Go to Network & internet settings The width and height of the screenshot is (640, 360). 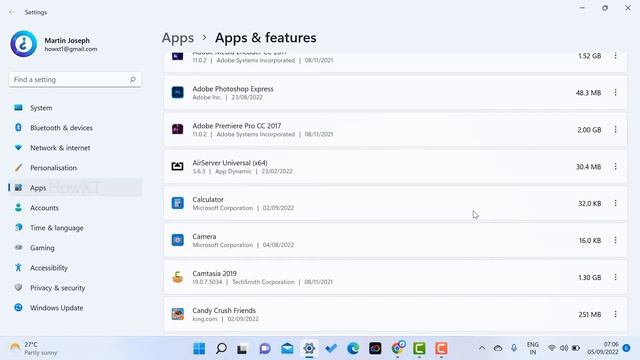point(75,148)
